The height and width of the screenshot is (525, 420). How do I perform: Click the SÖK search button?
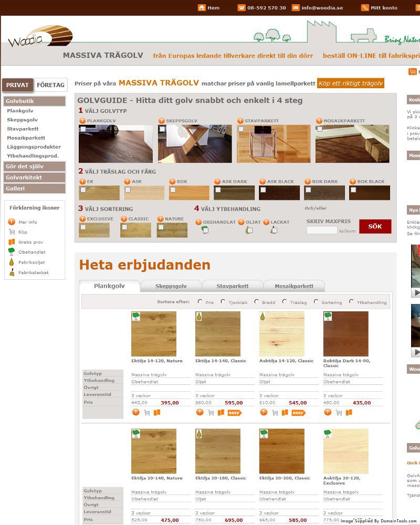pyautogui.click(x=375, y=226)
